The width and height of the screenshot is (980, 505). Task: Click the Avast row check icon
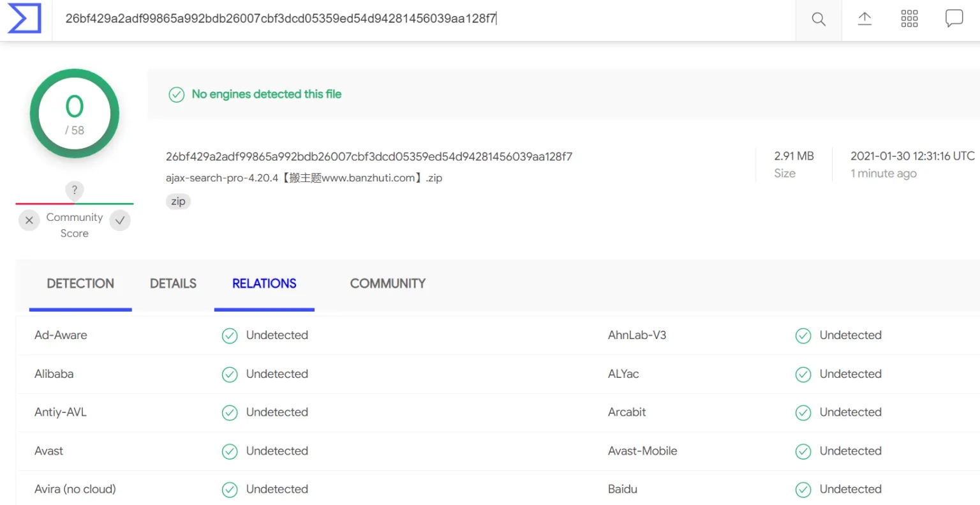click(x=230, y=451)
